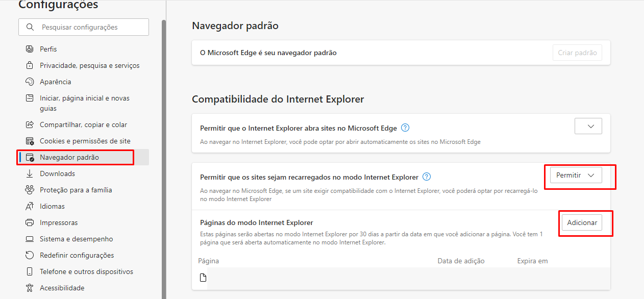This screenshot has height=299, width=644.
Task: Click the 'Páginas do modo Internet Explorer' label
Action: coord(256,222)
